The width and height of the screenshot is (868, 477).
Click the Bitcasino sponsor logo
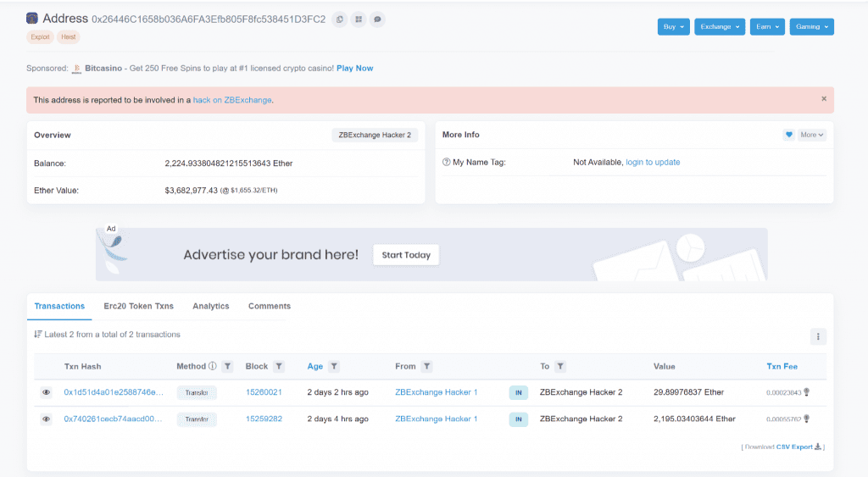76,69
